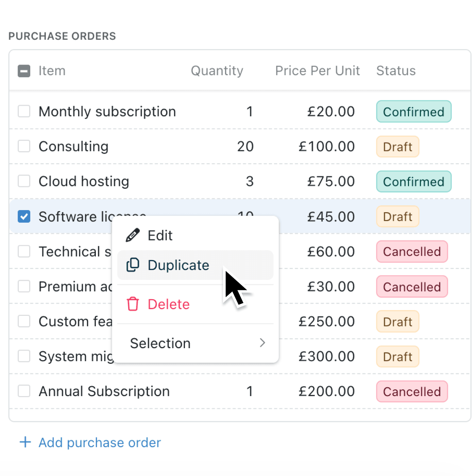Image resolution: width=476 pixels, height=476 pixels.
Task: Click the Cancelled status badge for Annual Subscription
Action: click(x=412, y=391)
